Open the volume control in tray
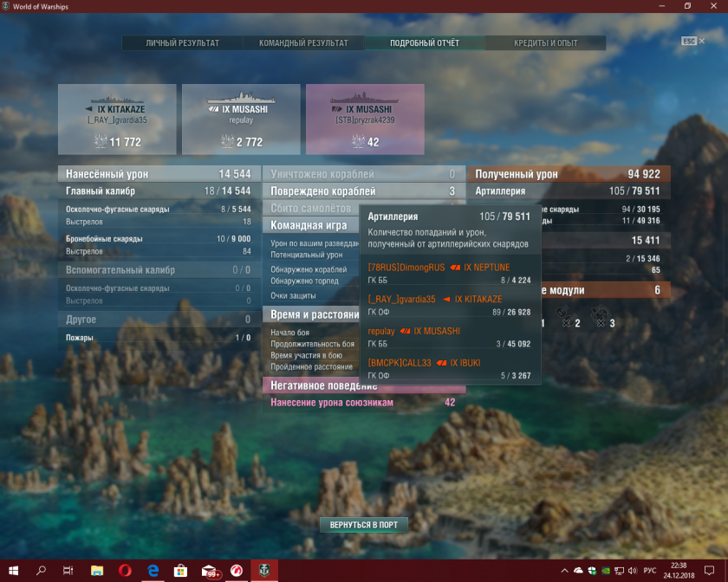This screenshot has height=582, width=728. coord(633,571)
